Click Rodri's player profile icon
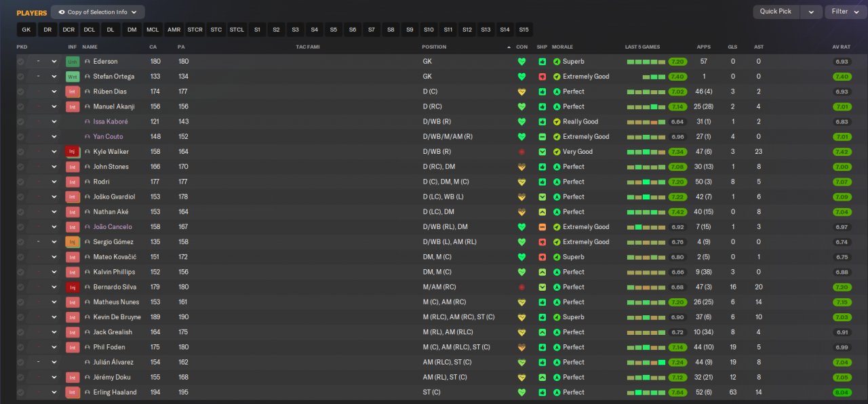This screenshot has width=868, height=404. 87,182
